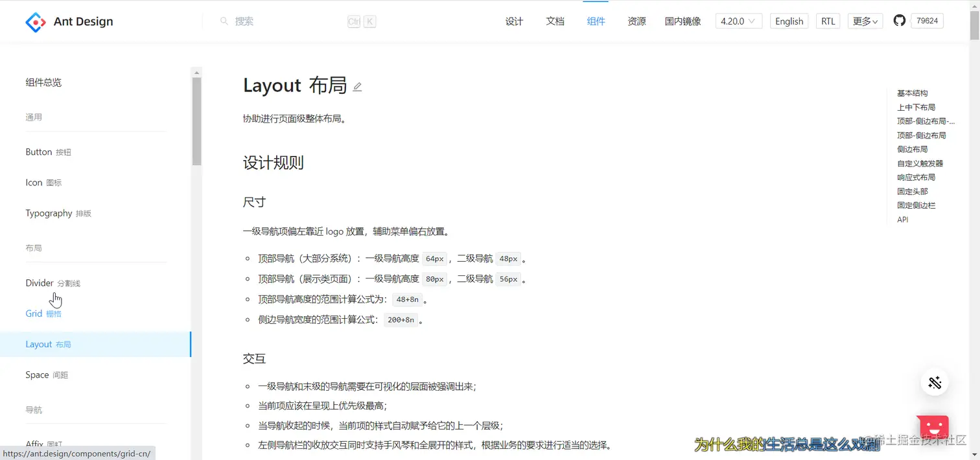Switch to the 设计 nav tab
Image resolution: width=980 pixels, height=460 pixels.
(x=514, y=21)
